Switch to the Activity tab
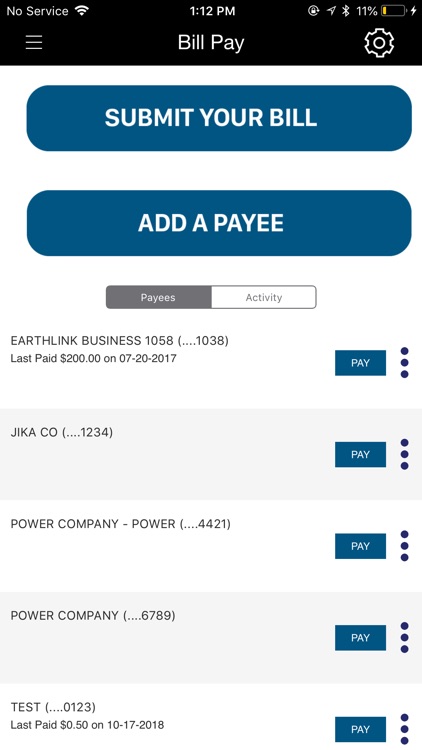 pyautogui.click(x=264, y=297)
